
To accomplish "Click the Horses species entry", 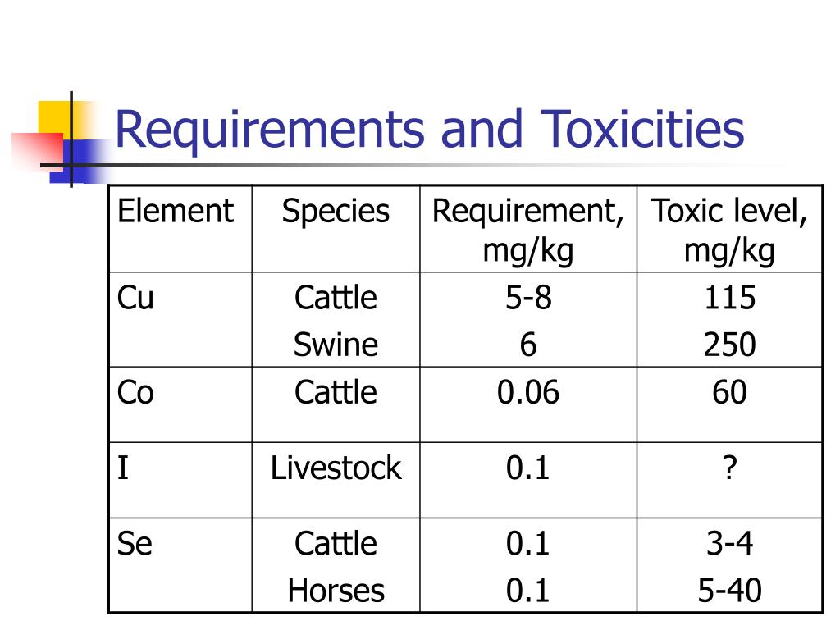I will tap(336, 591).
